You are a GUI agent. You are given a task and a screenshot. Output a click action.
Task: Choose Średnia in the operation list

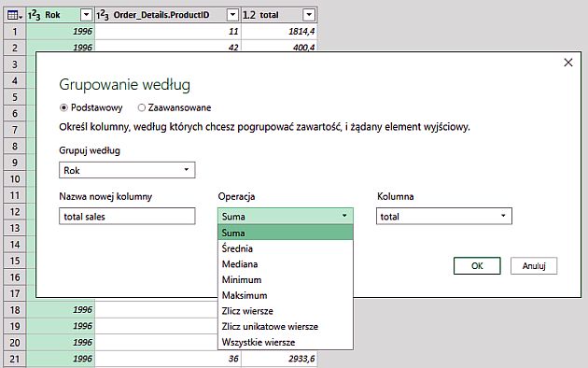tap(286, 248)
